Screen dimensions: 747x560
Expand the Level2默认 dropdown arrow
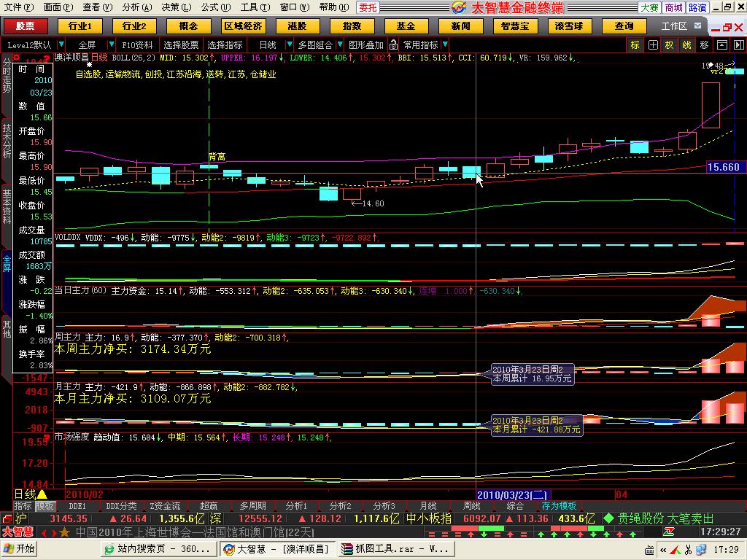click(61, 44)
